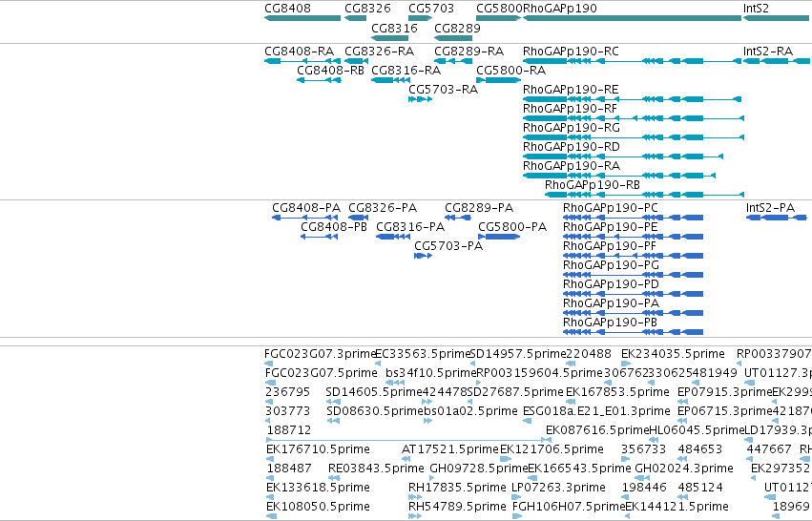Viewport: 812px width, 521px height.
Task: Select transcript RhoGAPp190-RD
Action: [x=623, y=156]
